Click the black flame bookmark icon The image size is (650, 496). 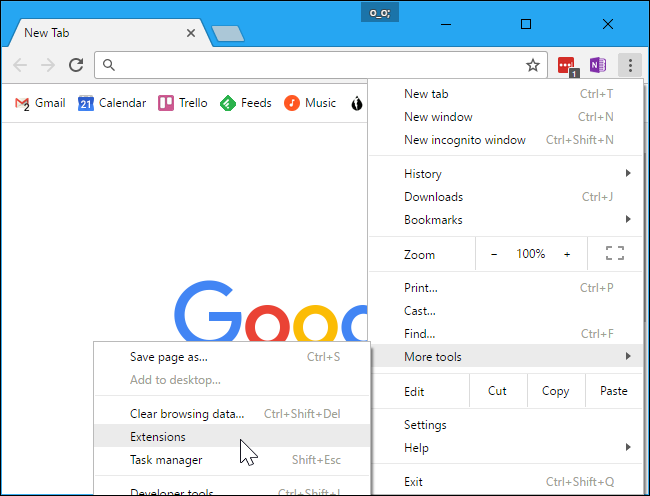(357, 103)
